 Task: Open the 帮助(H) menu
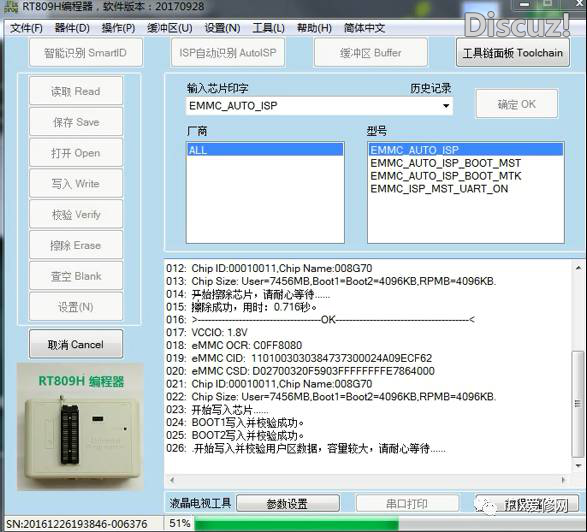tap(314, 28)
